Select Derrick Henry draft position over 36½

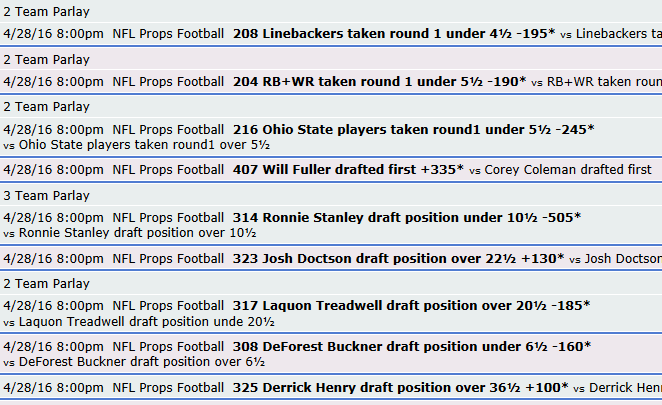(400, 386)
